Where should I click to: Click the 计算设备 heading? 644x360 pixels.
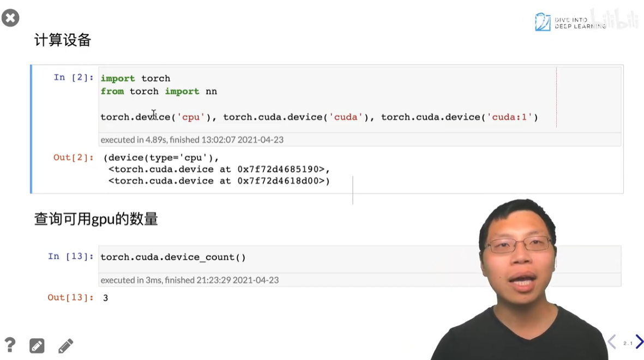point(62,40)
